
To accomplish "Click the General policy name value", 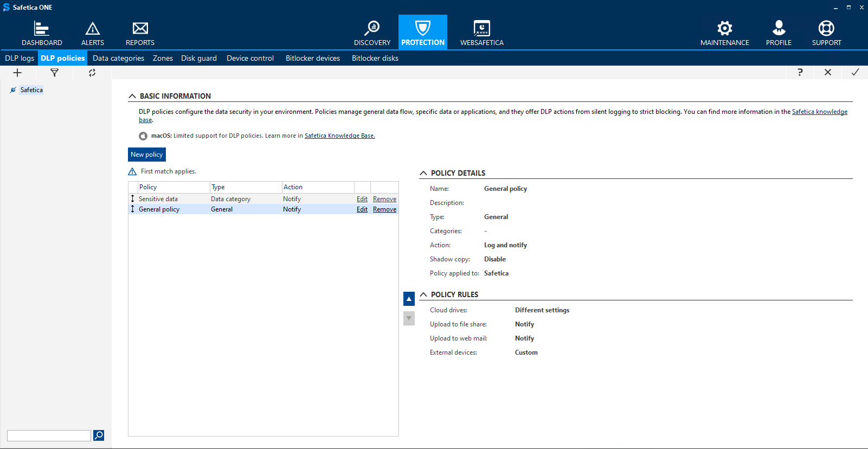I will (505, 189).
